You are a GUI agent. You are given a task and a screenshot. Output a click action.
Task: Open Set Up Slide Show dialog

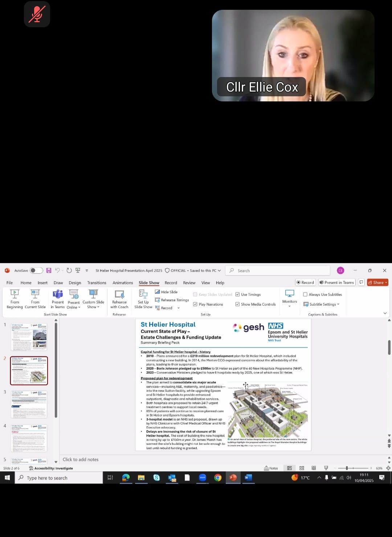pyautogui.click(x=143, y=299)
